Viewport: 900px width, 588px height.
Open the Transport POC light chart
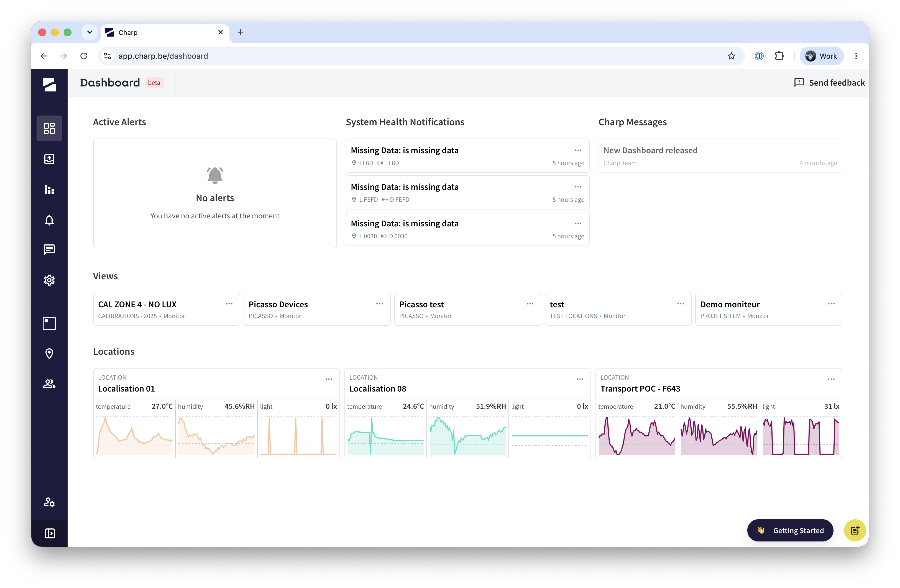point(801,429)
